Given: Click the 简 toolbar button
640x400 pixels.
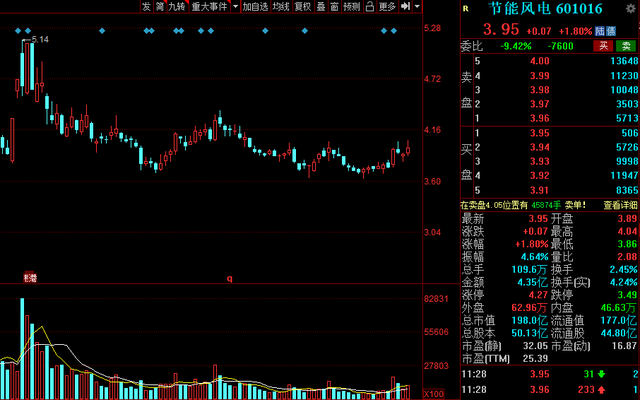Looking at the screenshot, I should 160,6.
